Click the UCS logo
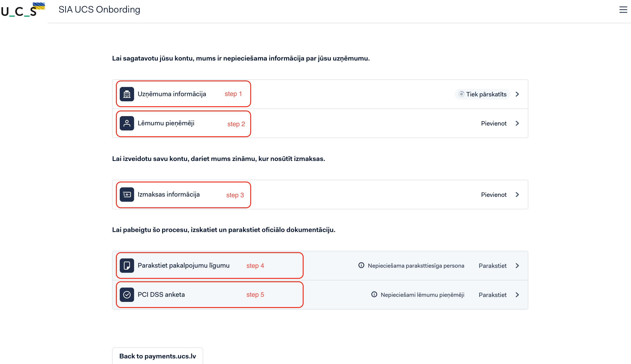Screen dimensions: 631x364 (x=22, y=10)
